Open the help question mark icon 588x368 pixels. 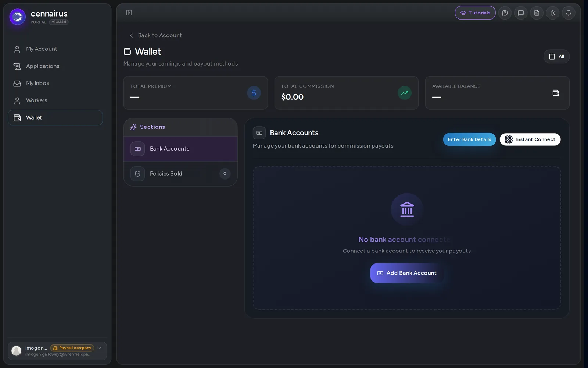pyautogui.click(x=505, y=13)
